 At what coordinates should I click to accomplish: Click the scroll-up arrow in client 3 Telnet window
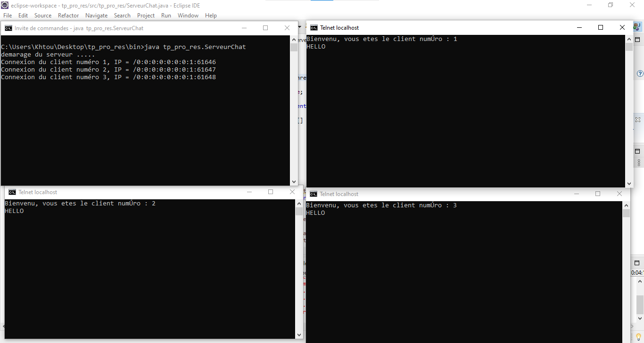point(626,205)
